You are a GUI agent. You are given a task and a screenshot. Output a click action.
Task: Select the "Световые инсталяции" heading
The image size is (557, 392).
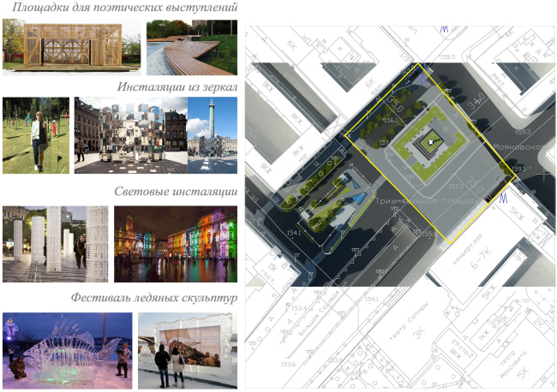click(176, 192)
